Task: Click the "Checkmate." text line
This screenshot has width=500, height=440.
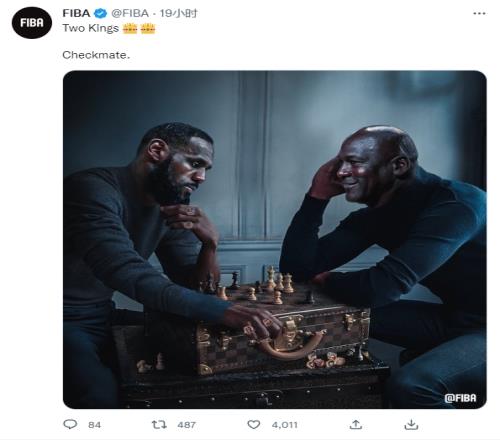Action: [x=96, y=55]
